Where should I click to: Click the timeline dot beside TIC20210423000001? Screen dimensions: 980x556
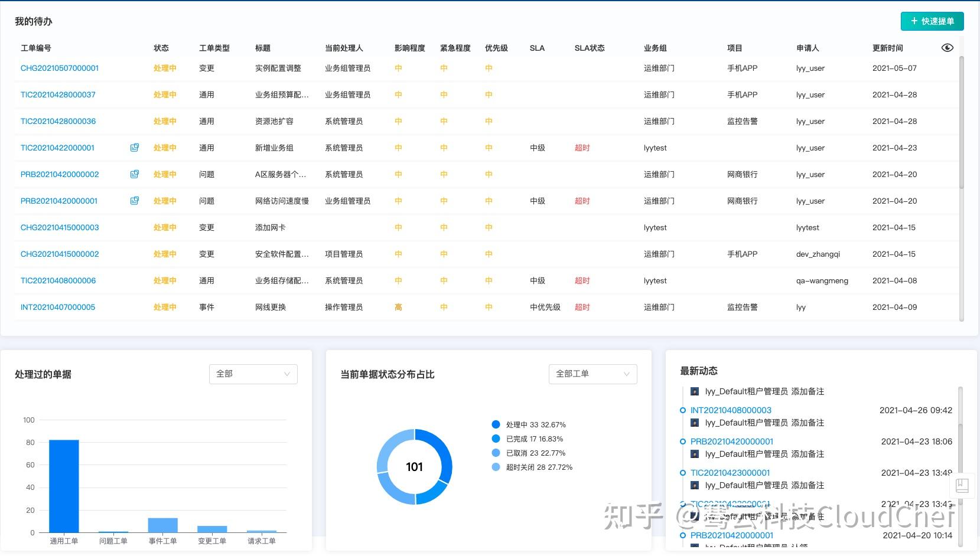tap(683, 472)
